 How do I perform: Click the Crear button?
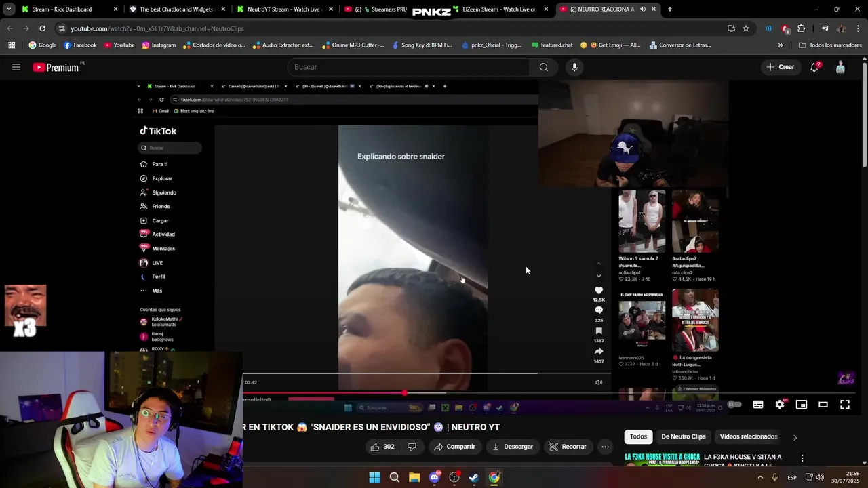coord(780,67)
